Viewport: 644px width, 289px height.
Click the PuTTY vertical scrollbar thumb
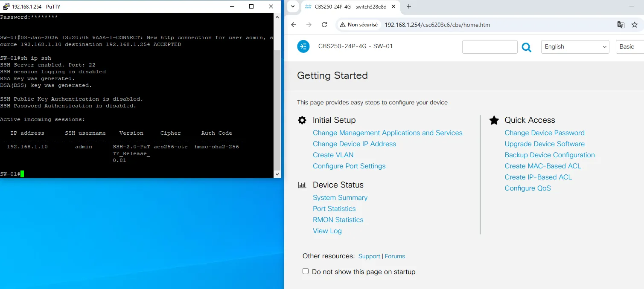tap(277, 110)
